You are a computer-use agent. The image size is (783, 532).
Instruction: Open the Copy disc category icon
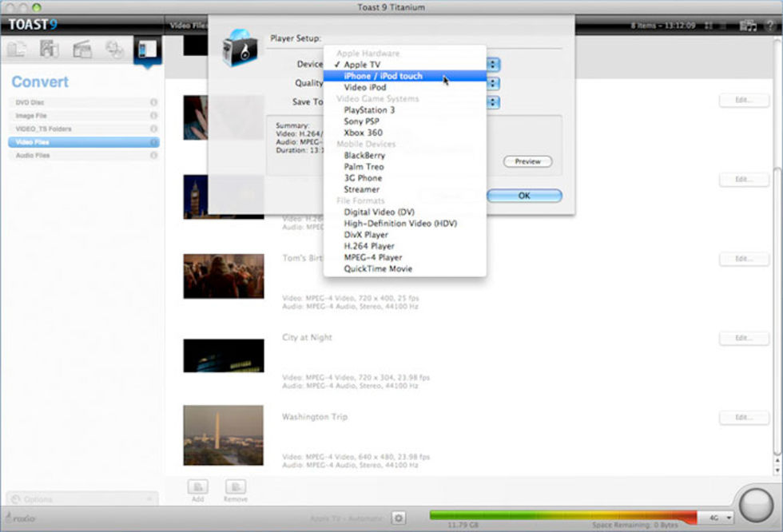pos(115,50)
